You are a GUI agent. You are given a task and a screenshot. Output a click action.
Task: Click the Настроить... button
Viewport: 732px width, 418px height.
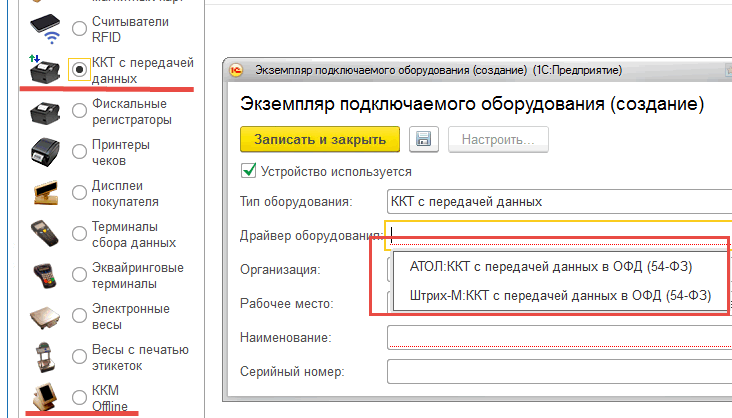click(498, 139)
